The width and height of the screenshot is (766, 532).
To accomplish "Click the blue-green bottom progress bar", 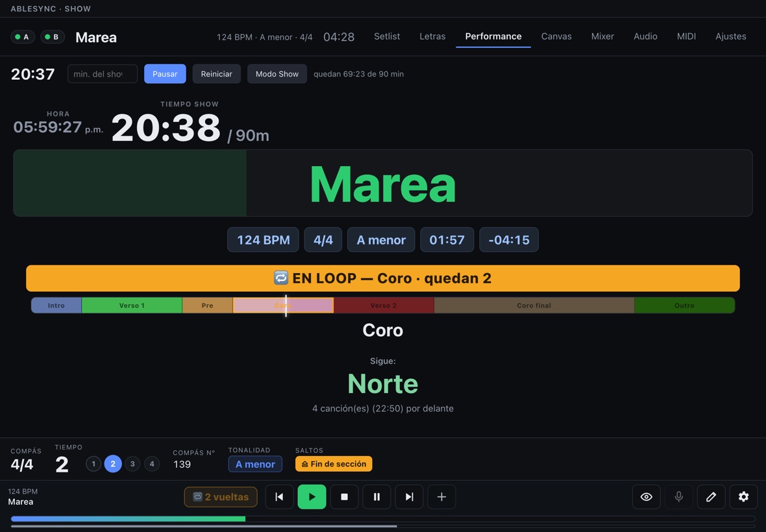I will pos(383,519).
